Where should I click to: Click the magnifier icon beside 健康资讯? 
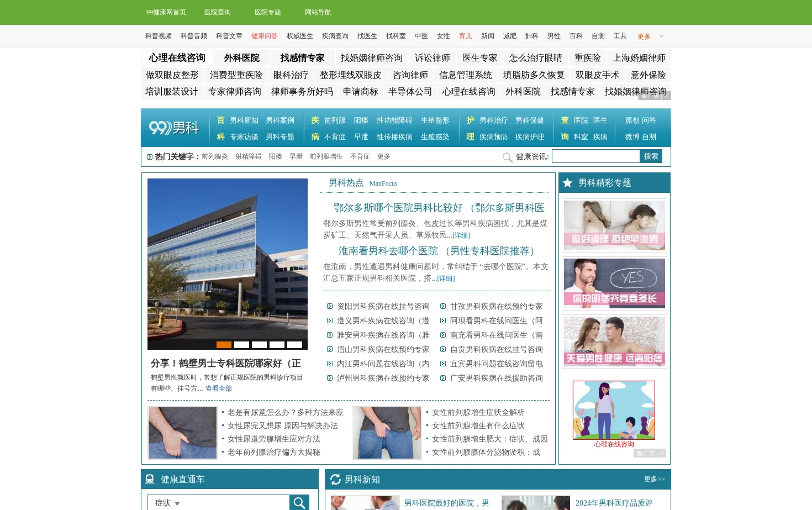508,157
